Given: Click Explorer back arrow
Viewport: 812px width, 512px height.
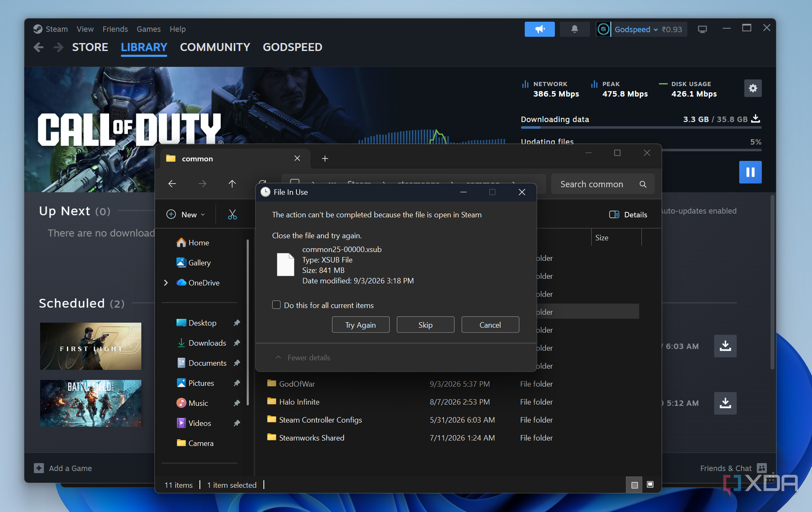Looking at the screenshot, I should [x=172, y=183].
